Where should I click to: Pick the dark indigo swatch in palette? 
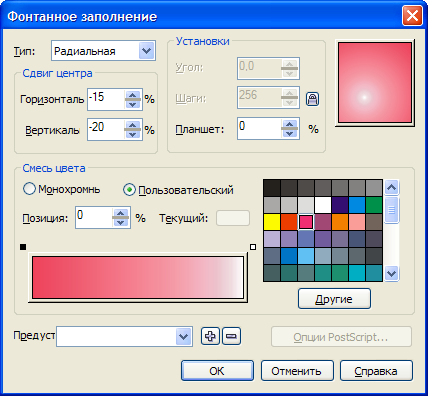[340, 205]
